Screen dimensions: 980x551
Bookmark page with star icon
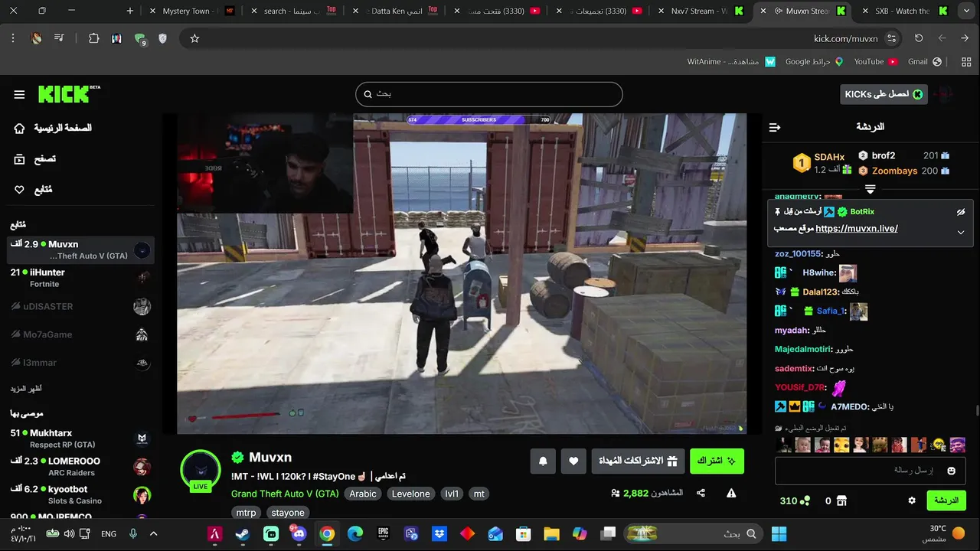pos(194,38)
